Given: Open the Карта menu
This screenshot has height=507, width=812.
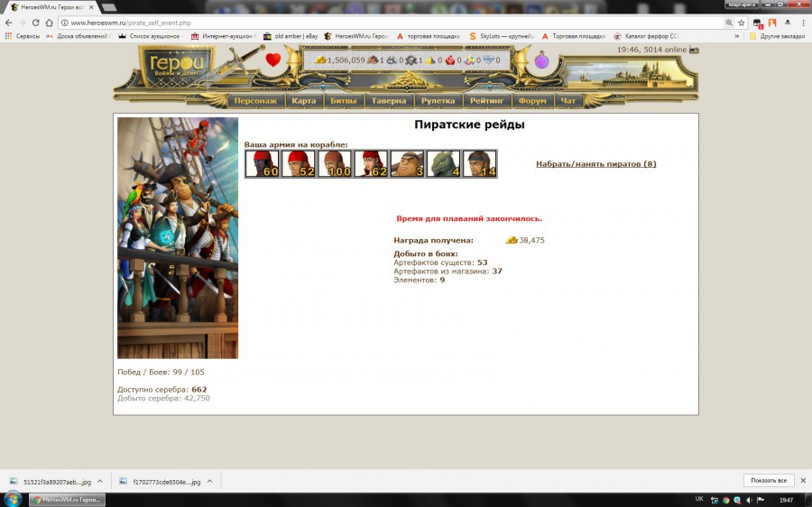Looking at the screenshot, I should tap(303, 101).
